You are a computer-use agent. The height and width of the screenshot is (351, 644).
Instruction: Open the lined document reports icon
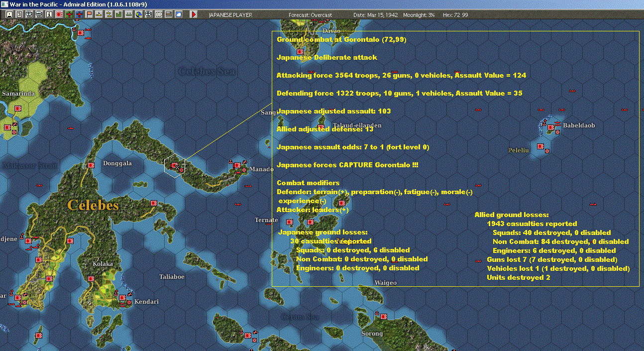19,14
